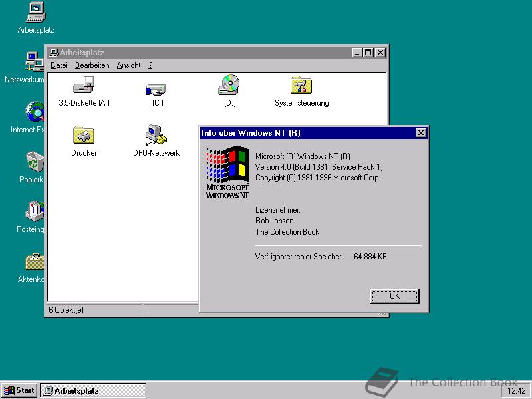Click the 'Copyright (C) 1981-1996' line

coord(318,178)
